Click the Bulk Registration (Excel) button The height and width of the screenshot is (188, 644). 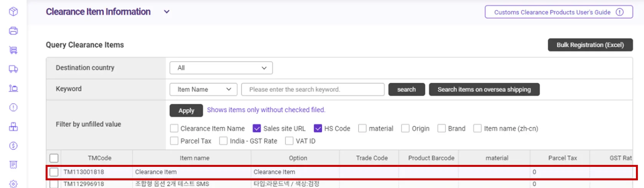click(x=590, y=45)
